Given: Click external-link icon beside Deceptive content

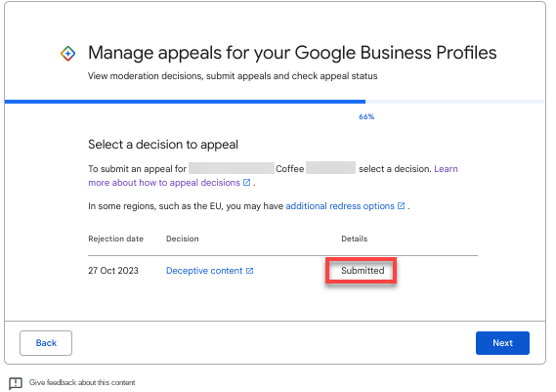Looking at the screenshot, I should point(250,271).
